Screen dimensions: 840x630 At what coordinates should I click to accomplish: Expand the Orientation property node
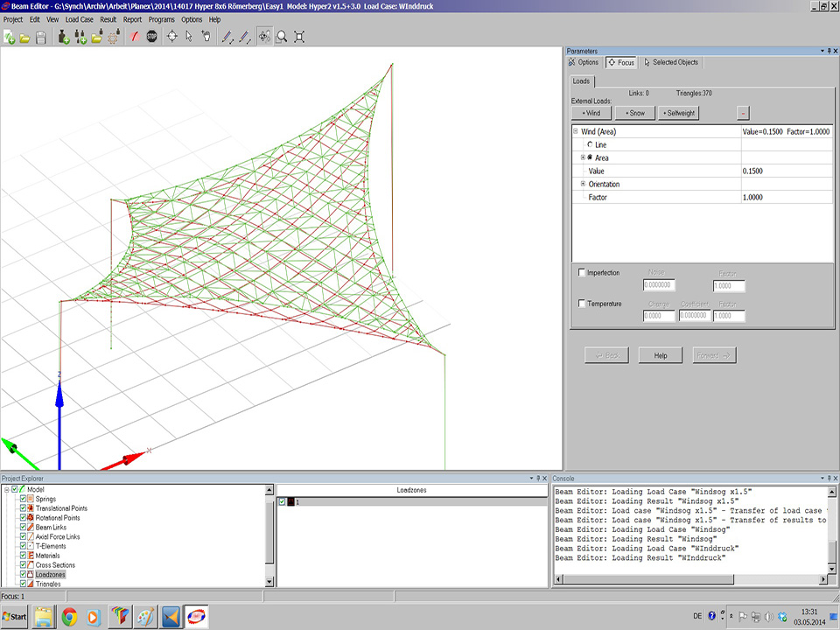click(x=583, y=184)
